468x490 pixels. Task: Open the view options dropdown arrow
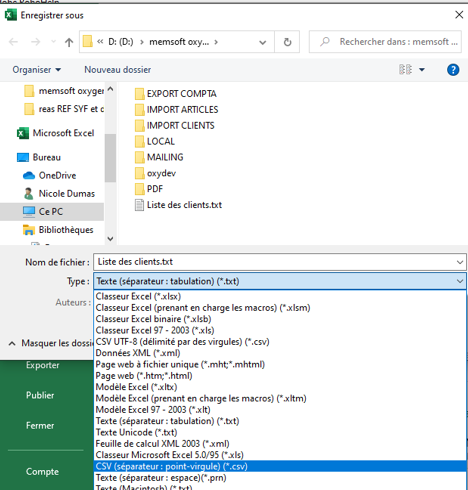pyautogui.click(x=422, y=70)
